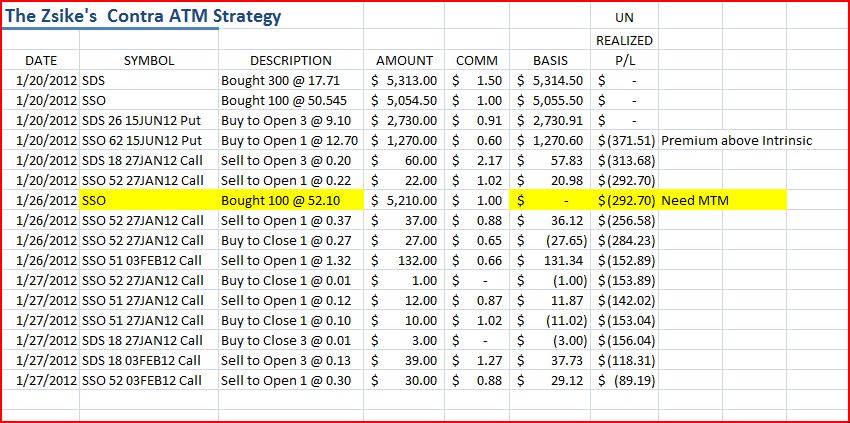Click the highlighted 'Bought 100 @ 52.10' cell
Screen dimensions: 850x423
[291, 201]
